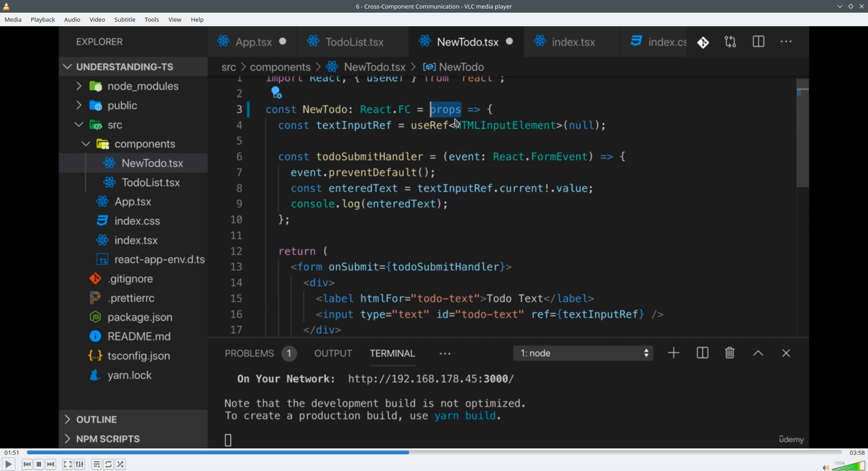Open the index.css editor tab
The image size is (868, 471).
pos(655,42)
